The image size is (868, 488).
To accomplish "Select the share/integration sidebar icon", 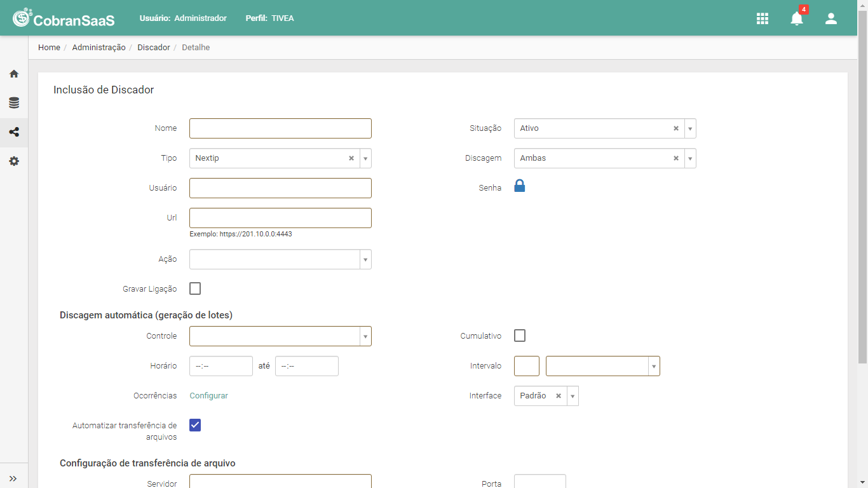I will pyautogui.click(x=14, y=132).
